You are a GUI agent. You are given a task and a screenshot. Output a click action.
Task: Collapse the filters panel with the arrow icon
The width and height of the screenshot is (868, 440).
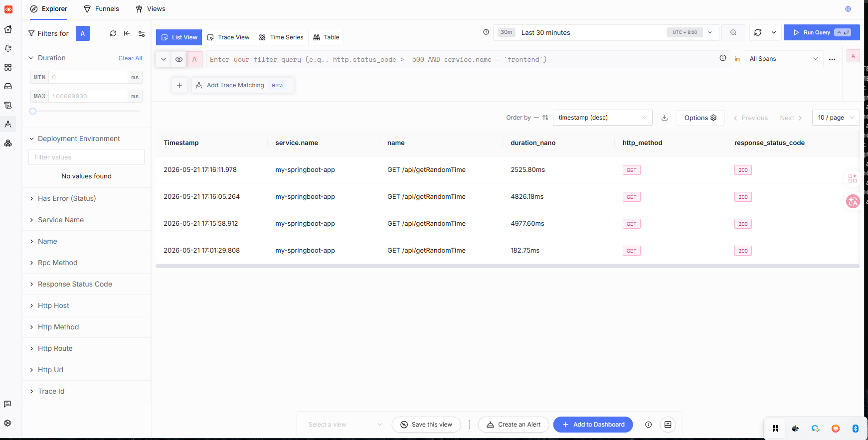pos(127,33)
